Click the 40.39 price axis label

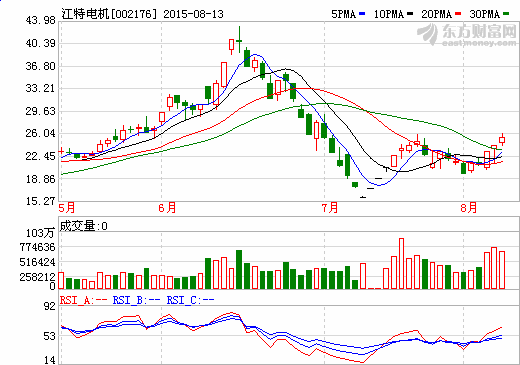pos(41,43)
